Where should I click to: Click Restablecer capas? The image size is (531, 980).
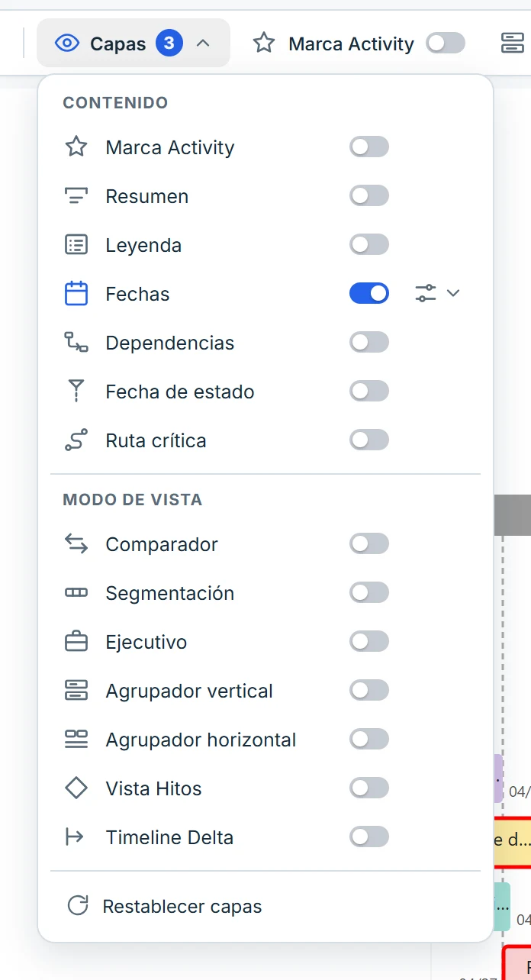pos(165,906)
